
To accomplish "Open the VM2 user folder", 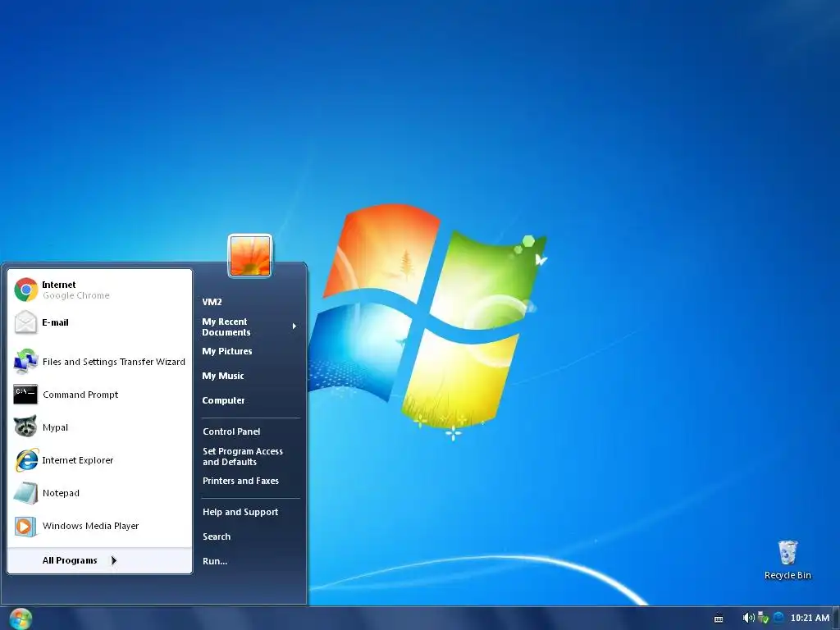I will point(249,302).
